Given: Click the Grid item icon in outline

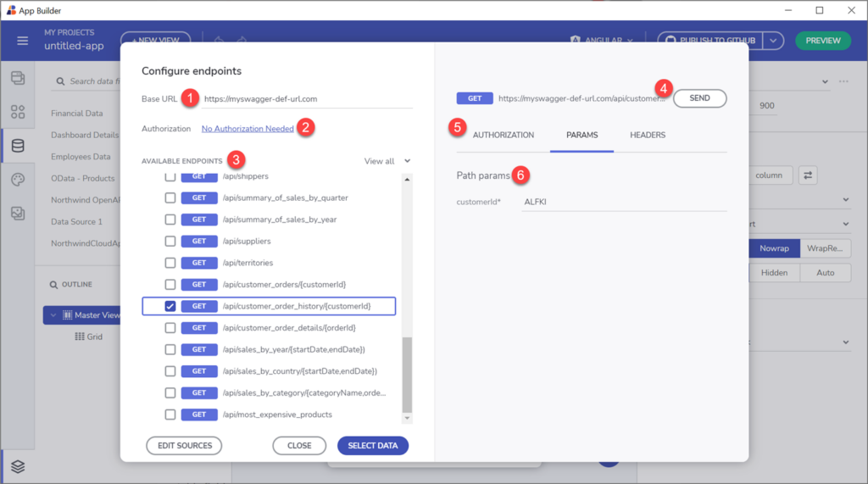Looking at the screenshot, I should coord(80,337).
